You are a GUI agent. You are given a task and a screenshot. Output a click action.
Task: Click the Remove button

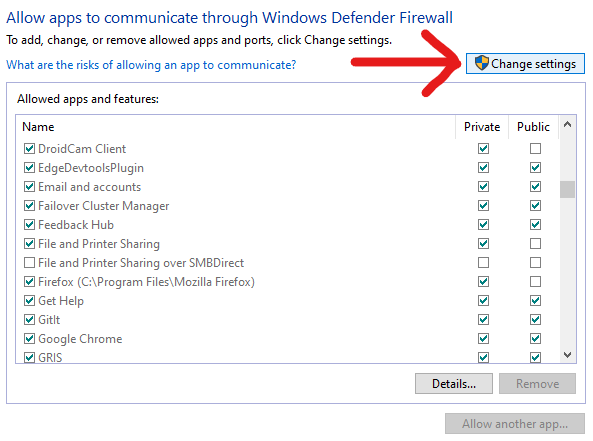(x=537, y=384)
